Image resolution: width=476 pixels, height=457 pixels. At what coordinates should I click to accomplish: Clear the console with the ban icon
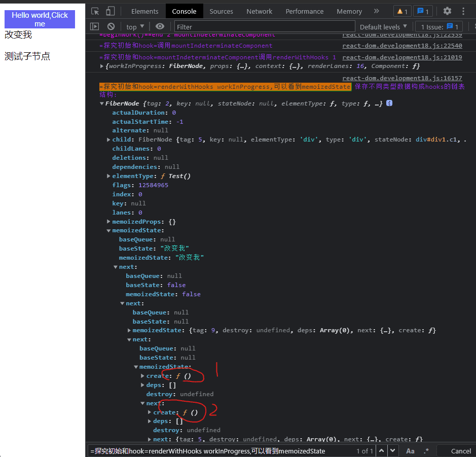tap(111, 26)
